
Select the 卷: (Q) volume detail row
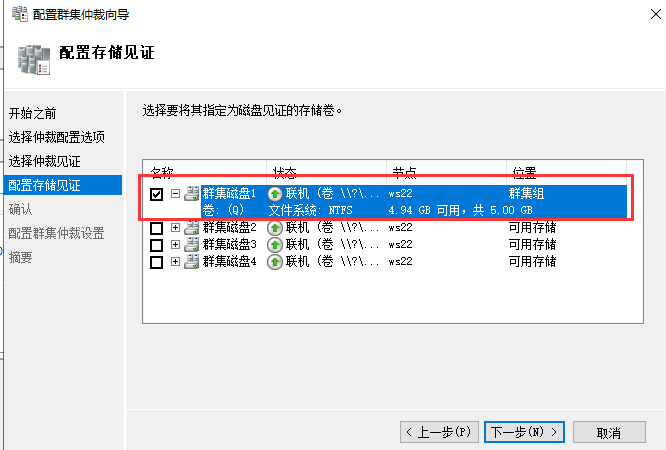coord(223,211)
